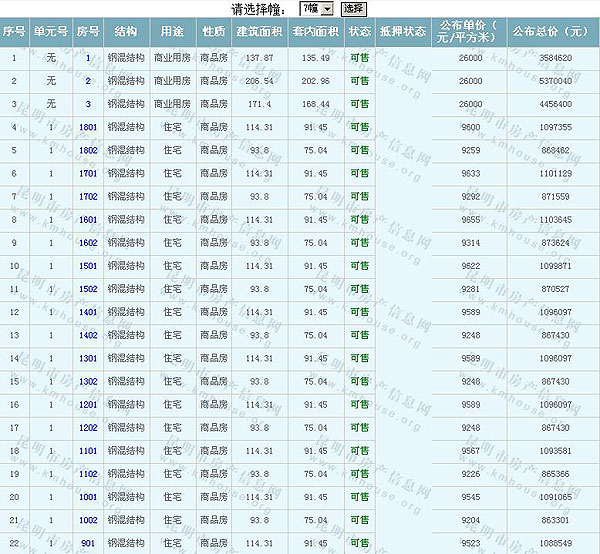This screenshot has height=554, width=600.
Task: Open room 901 link
Action: click(x=88, y=543)
